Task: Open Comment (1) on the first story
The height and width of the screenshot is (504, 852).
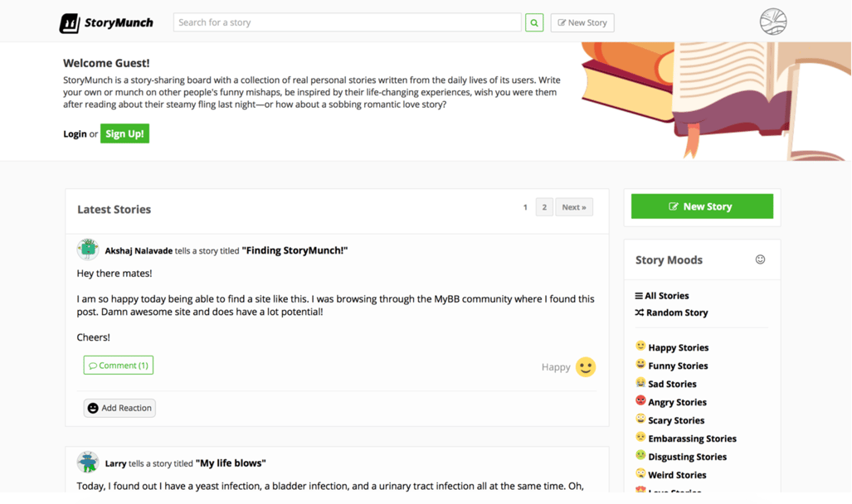Action: point(119,365)
